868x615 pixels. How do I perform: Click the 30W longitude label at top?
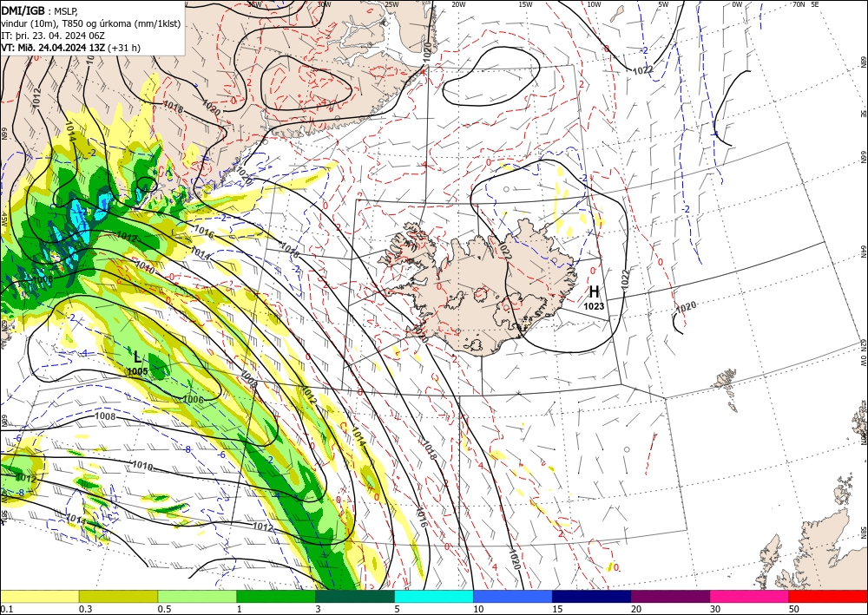tap(325, 4)
